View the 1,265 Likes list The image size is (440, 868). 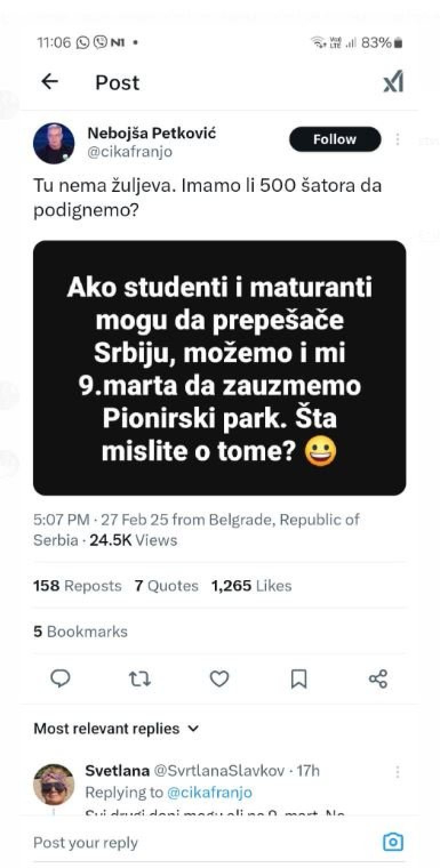tap(251, 586)
